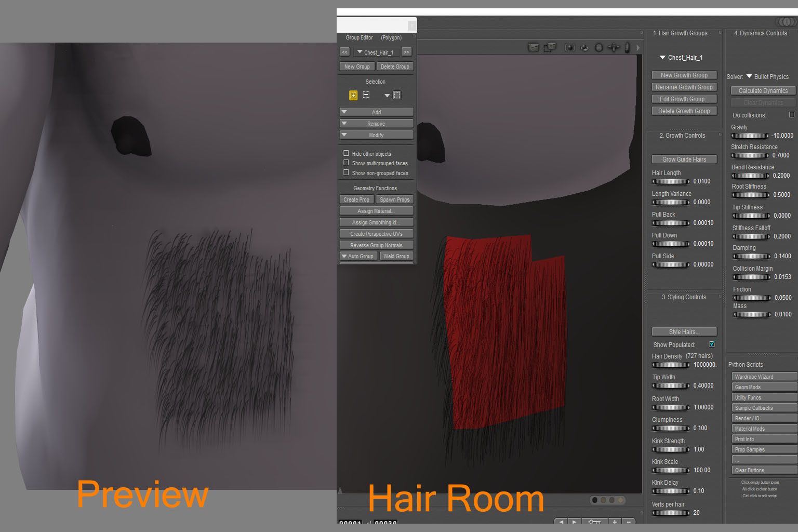This screenshot has height=532, width=798.
Task: Click the first dark viewport color dot
Action: pyautogui.click(x=594, y=500)
